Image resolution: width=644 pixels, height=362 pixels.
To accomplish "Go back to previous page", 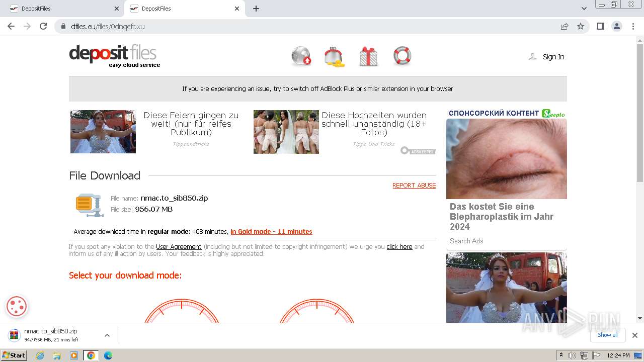I will 11,26.
